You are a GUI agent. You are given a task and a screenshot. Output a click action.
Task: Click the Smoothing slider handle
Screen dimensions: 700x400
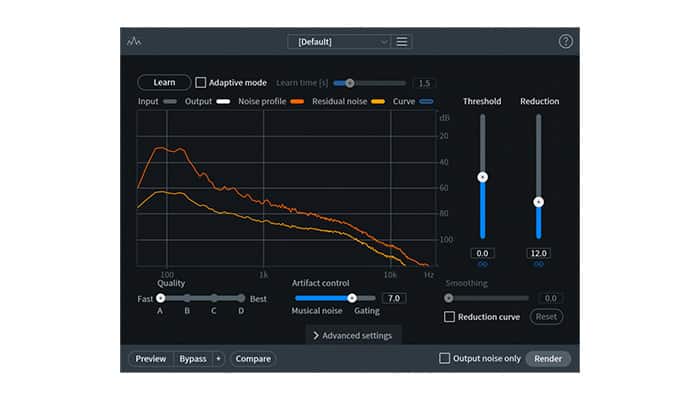(x=449, y=298)
